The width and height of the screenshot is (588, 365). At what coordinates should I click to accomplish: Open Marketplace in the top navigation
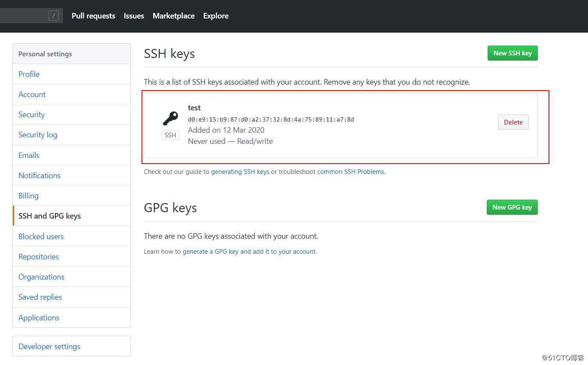point(174,16)
